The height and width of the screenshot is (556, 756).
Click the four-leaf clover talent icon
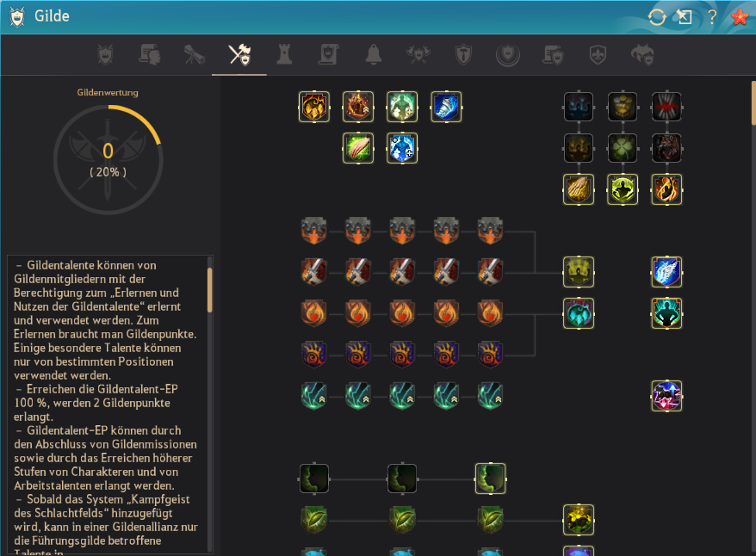(x=623, y=148)
